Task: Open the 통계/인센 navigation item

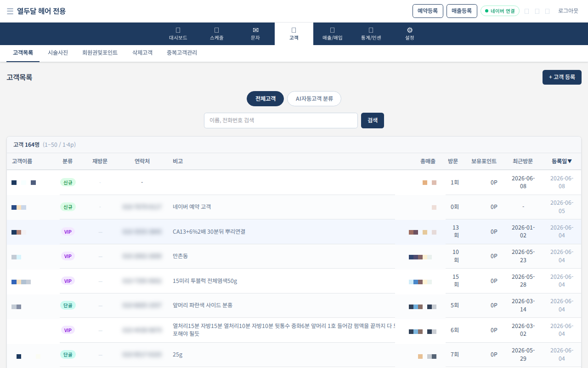Action: (x=371, y=34)
